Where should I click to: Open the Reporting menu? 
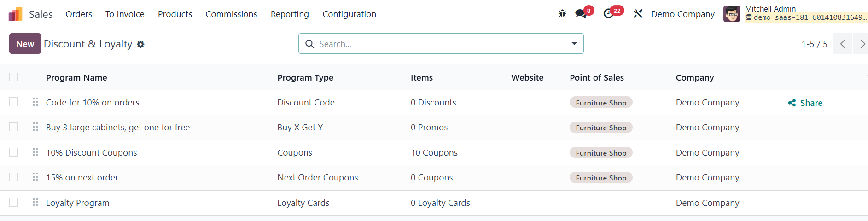coord(290,14)
